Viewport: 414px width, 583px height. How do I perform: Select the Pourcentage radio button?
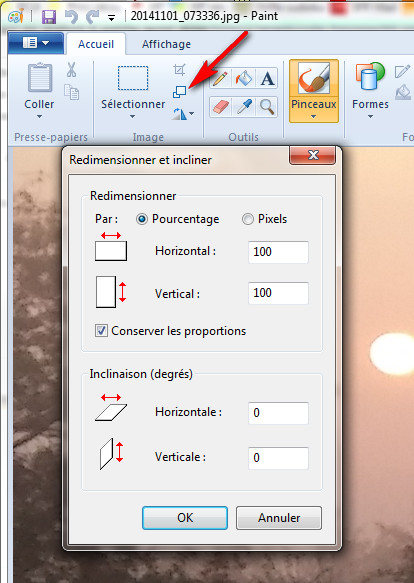141,219
